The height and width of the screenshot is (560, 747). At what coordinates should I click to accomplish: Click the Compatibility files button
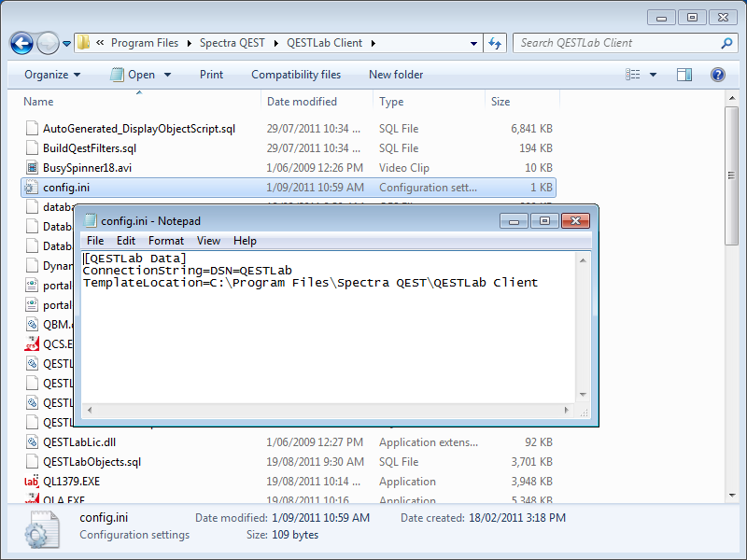[x=296, y=75]
